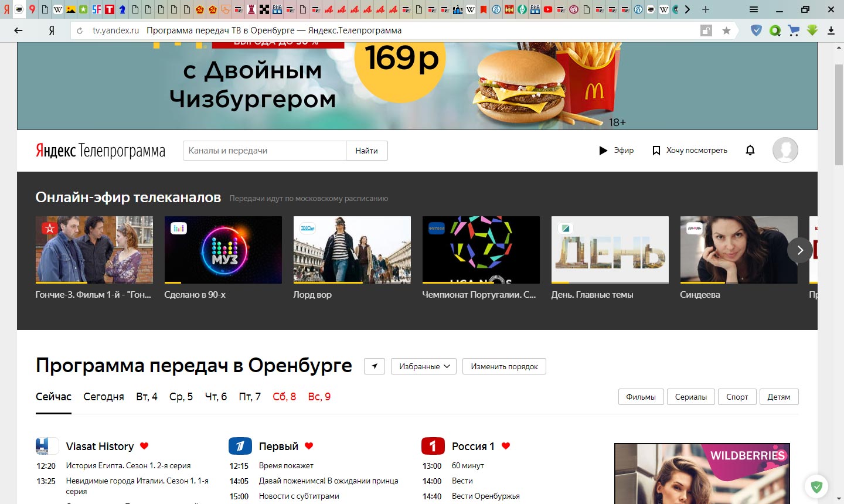Click Изменить порядок button
Image resolution: width=844 pixels, height=504 pixels.
[x=504, y=366]
